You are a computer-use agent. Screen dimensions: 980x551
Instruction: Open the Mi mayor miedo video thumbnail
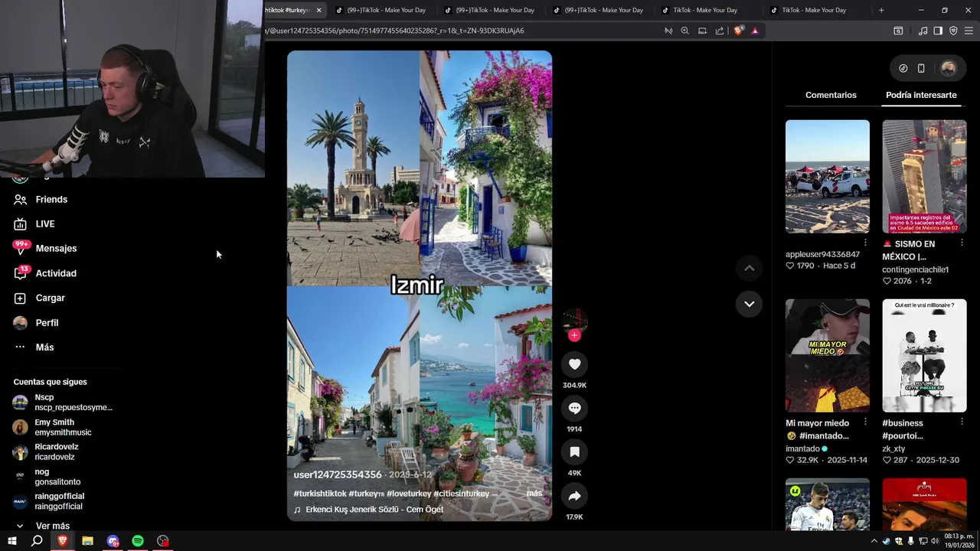828,355
